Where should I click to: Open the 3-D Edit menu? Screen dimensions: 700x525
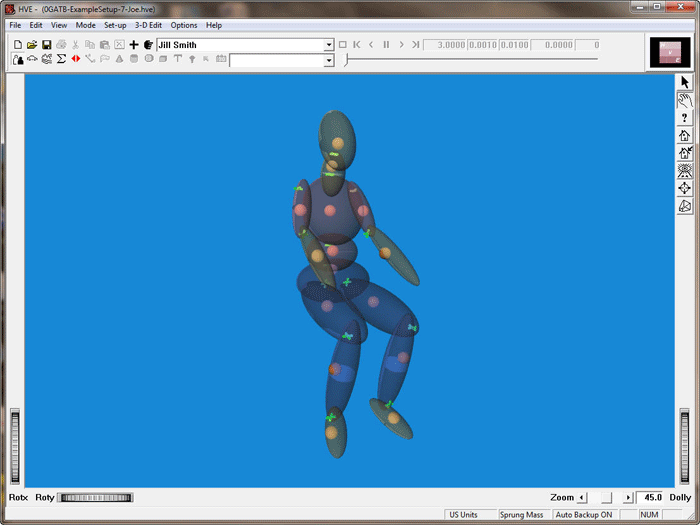(x=149, y=25)
